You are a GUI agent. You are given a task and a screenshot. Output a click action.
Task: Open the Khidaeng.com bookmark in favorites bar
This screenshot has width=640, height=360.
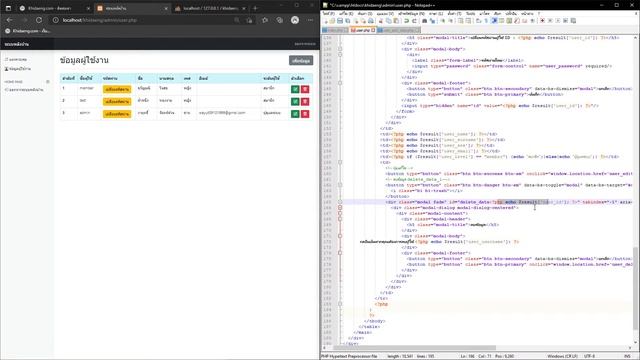[27, 31]
